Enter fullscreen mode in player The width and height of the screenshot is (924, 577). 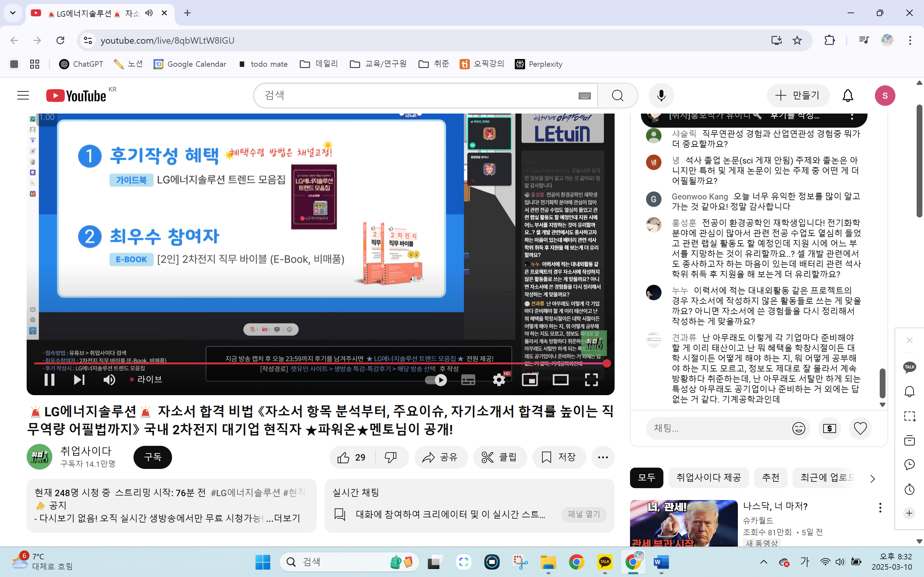click(591, 380)
